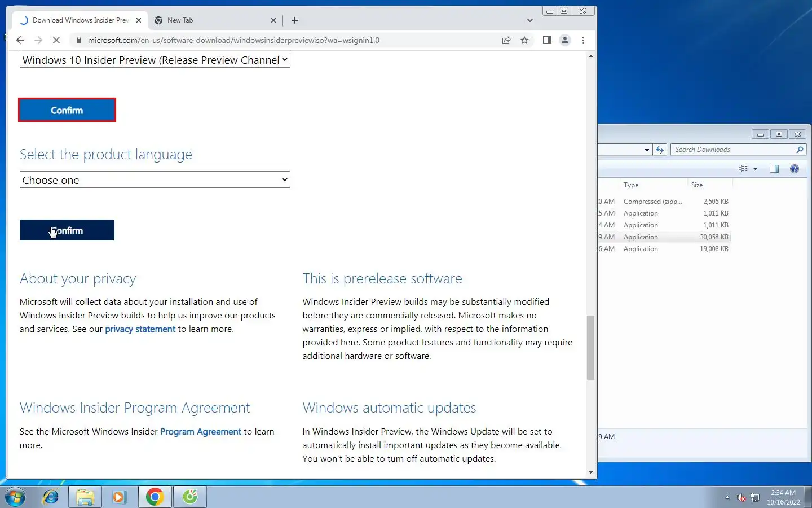Select the 30,058 KB Application row

tap(664, 237)
